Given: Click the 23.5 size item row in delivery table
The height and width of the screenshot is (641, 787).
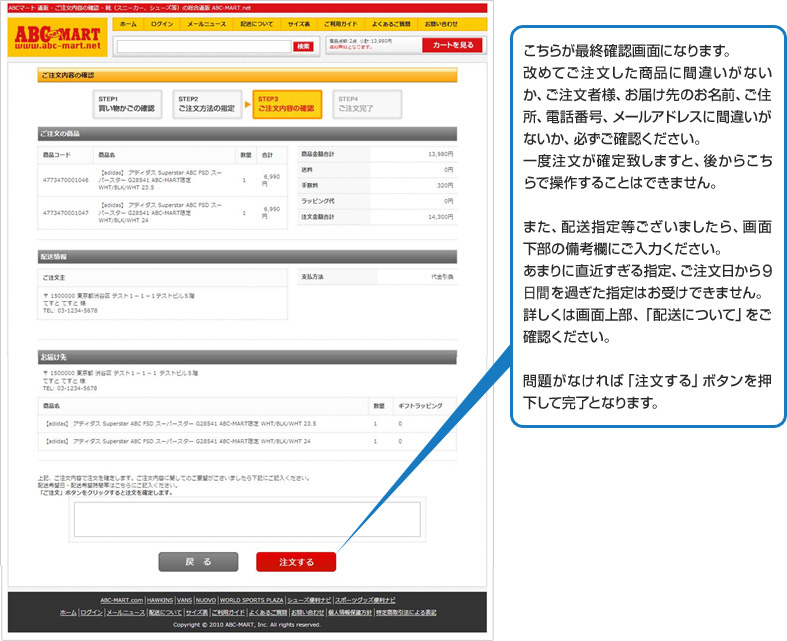Looking at the screenshot, I should 247,424.
